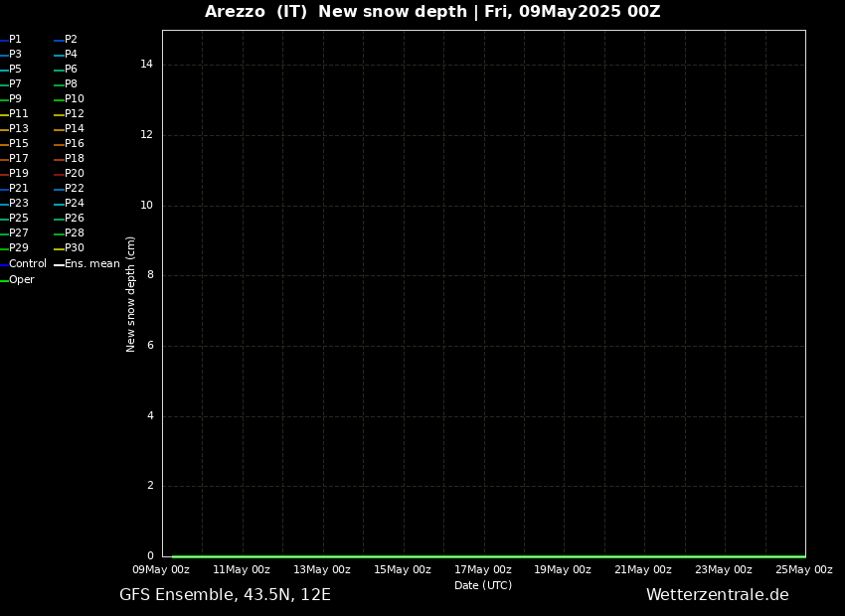Click the 14 value on y-axis

(x=147, y=65)
